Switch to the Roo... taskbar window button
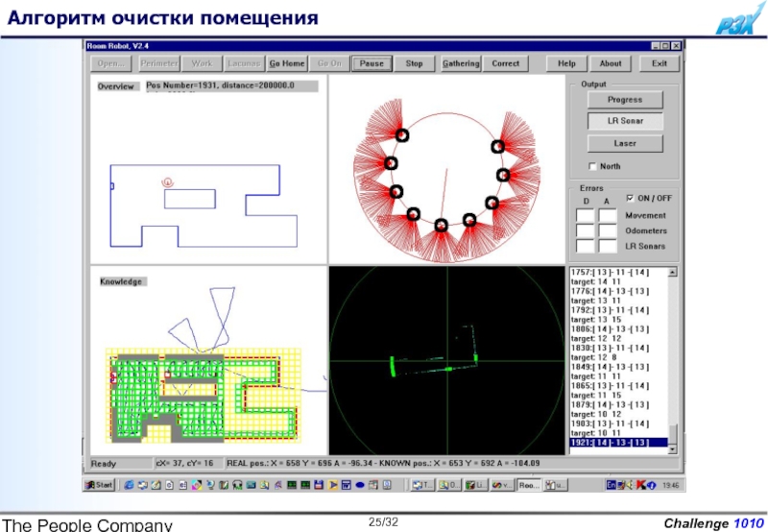This screenshot has width=768, height=532. coord(529,485)
